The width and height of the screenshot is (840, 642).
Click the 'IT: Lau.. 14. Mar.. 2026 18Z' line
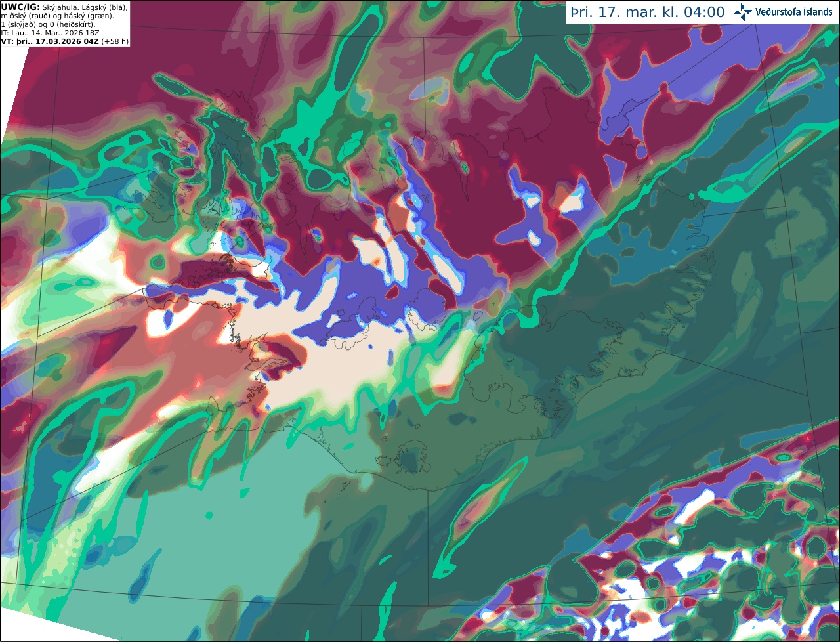tap(50, 33)
